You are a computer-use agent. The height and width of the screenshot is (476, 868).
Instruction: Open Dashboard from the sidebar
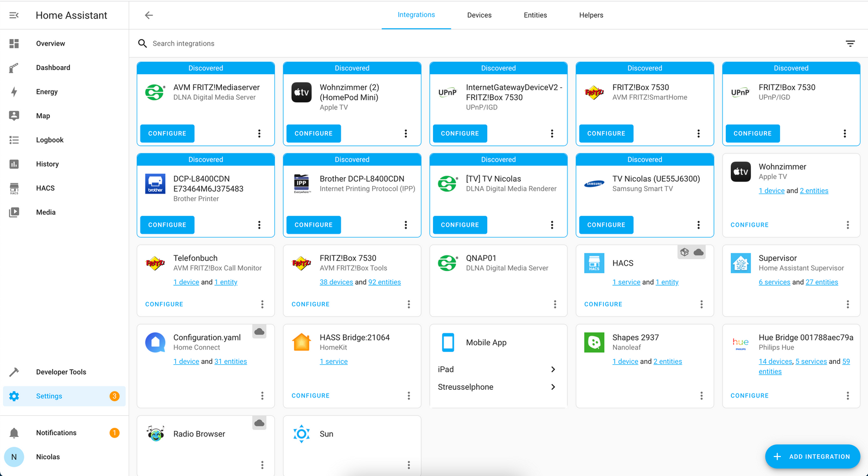[x=64, y=68]
